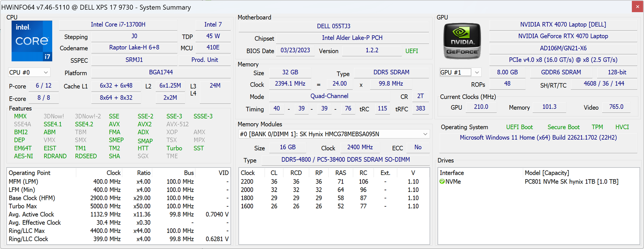Open the GPU #1 selector dropdown
Screen dimensions: 644x249
pyautogui.click(x=477, y=72)
